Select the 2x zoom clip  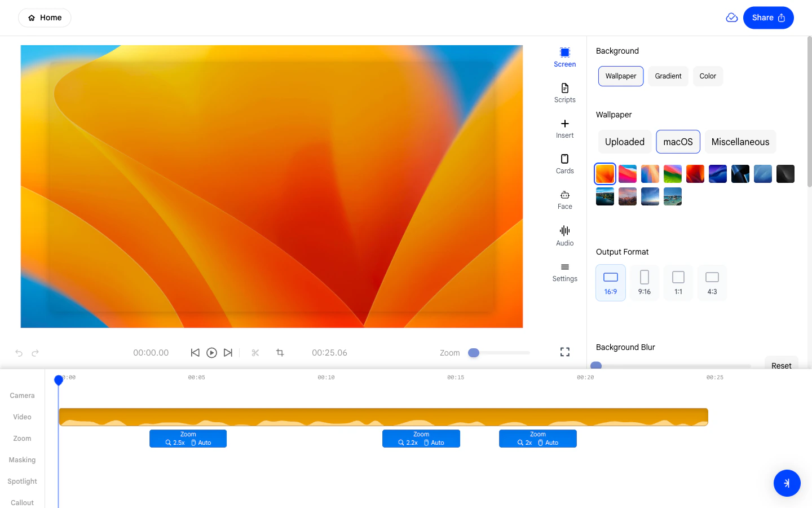point(538,439)
